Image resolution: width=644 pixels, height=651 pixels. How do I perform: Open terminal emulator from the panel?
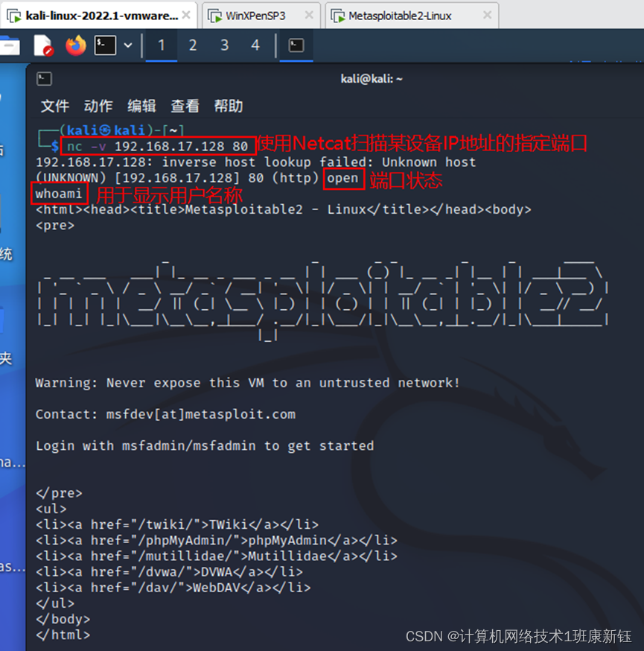click(105, 45)
